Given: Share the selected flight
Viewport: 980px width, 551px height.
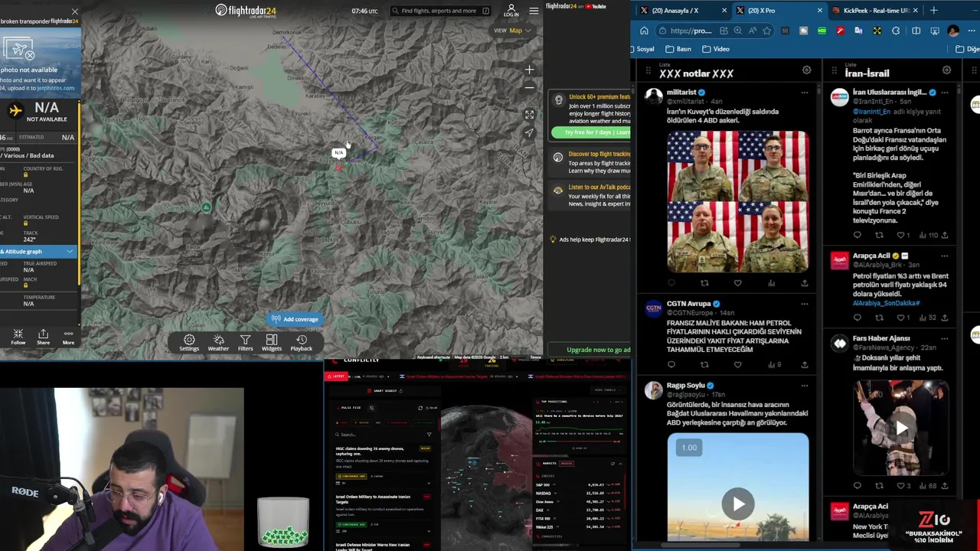Looking at the screenshot, I should [x=43, y=337].
